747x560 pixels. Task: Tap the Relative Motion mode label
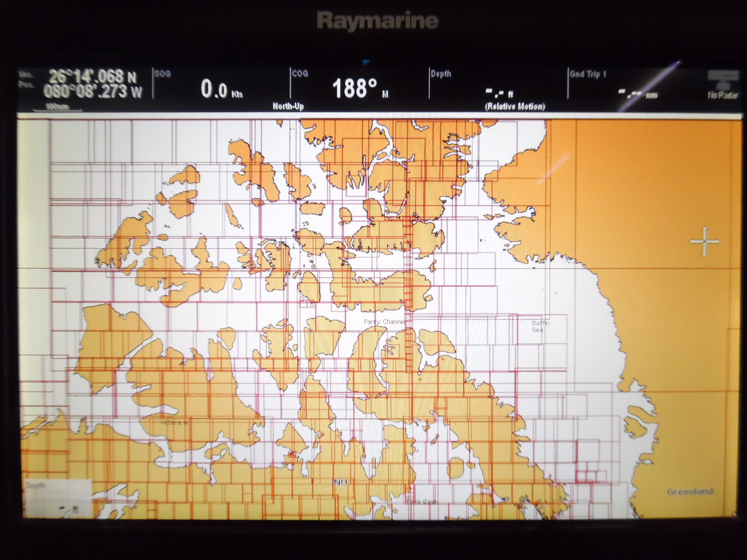[515, 107]
